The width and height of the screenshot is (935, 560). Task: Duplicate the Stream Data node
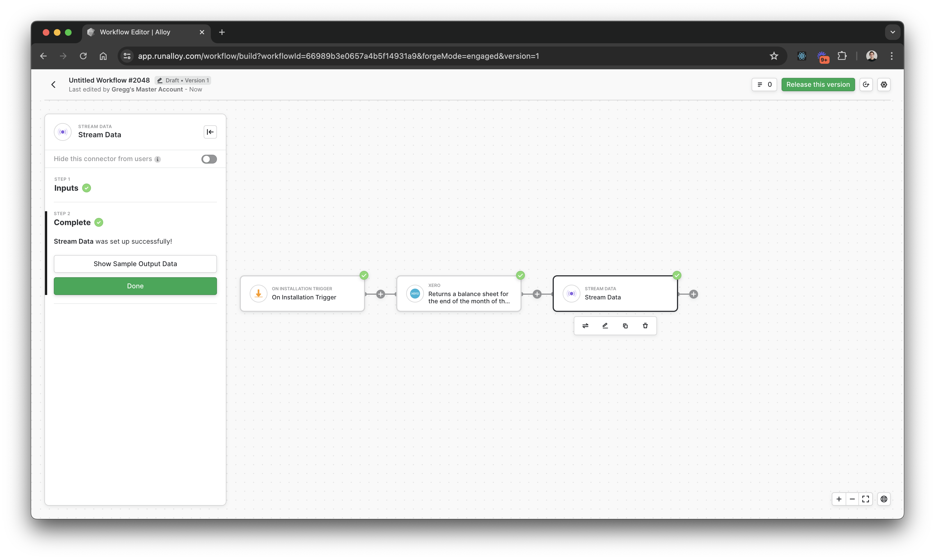625,326
